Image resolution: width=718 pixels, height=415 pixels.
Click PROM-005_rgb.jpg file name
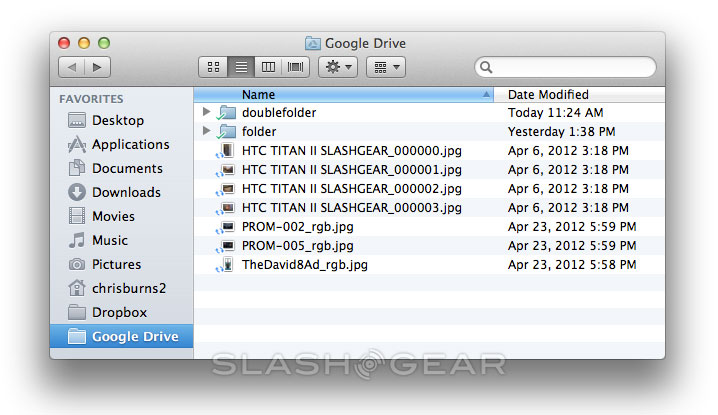click(x=298, y=246)
